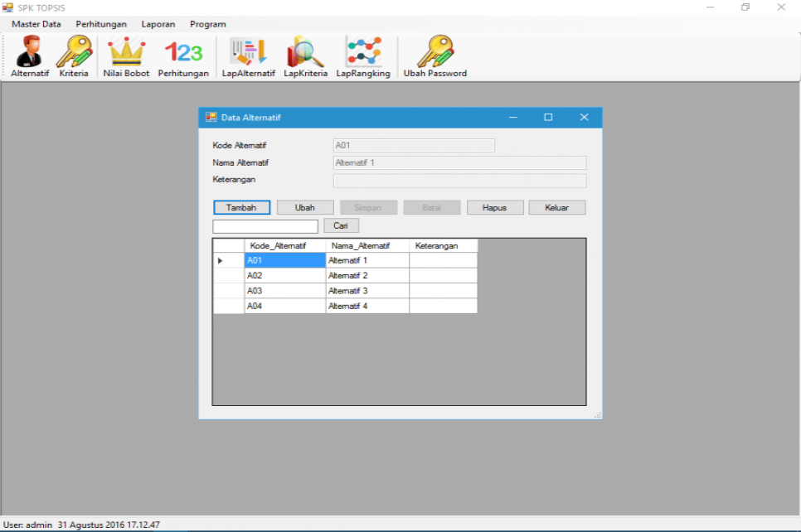Start Perhitungan via the 123 icon
This screenshot has height=532, width=801.
coord(183,56)
